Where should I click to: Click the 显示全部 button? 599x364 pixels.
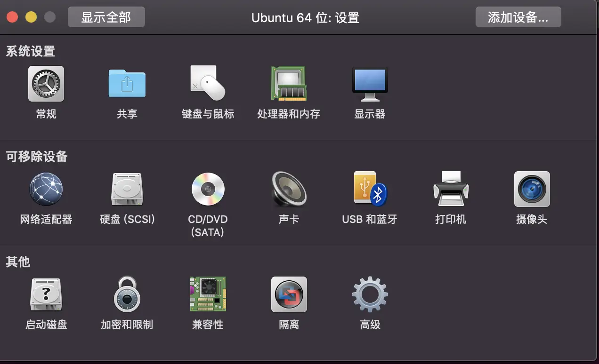point(106,17)
